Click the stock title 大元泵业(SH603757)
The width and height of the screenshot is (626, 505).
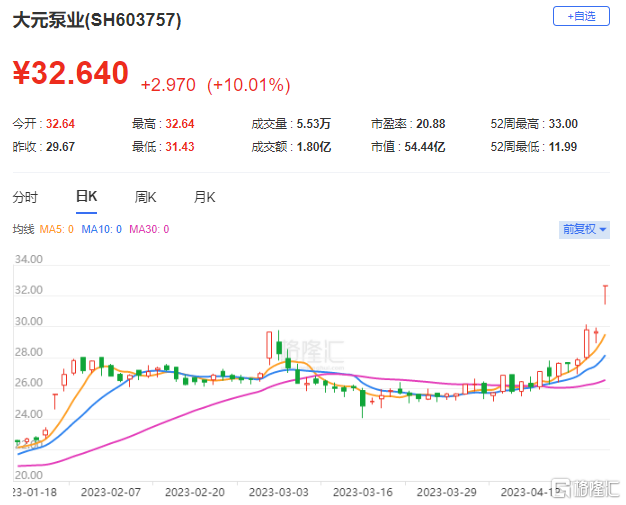click(97, 20)
